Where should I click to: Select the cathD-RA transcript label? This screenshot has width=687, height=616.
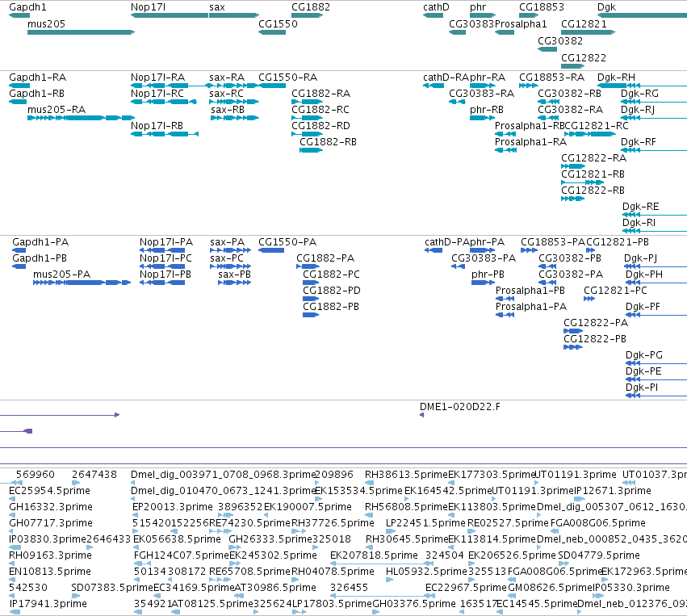[446, 78]
